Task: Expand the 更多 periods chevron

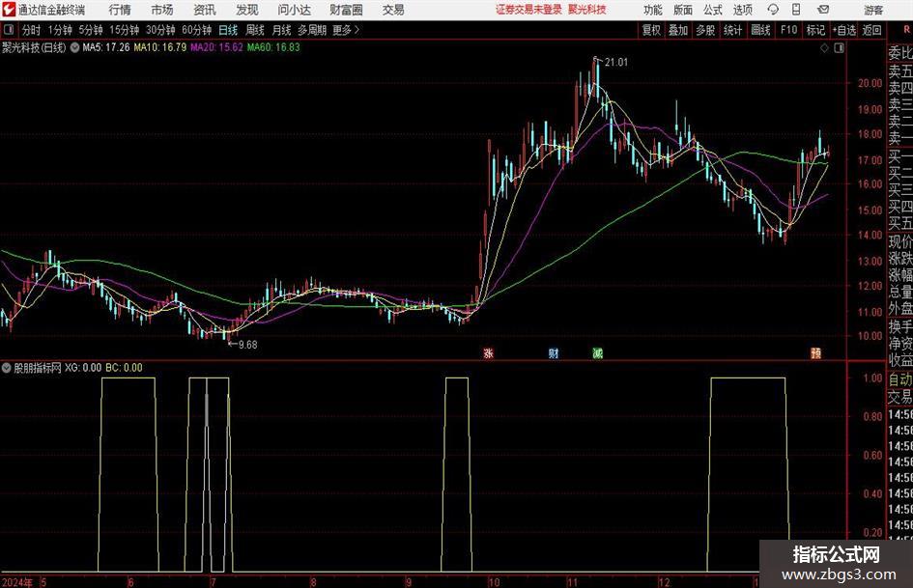Action: 347,30
